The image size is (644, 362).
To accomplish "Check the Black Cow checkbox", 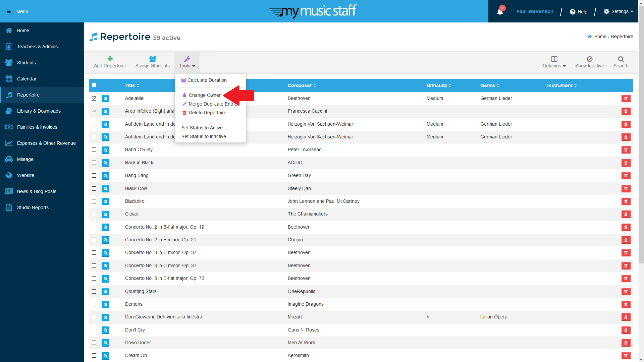I will coord(94,188).
